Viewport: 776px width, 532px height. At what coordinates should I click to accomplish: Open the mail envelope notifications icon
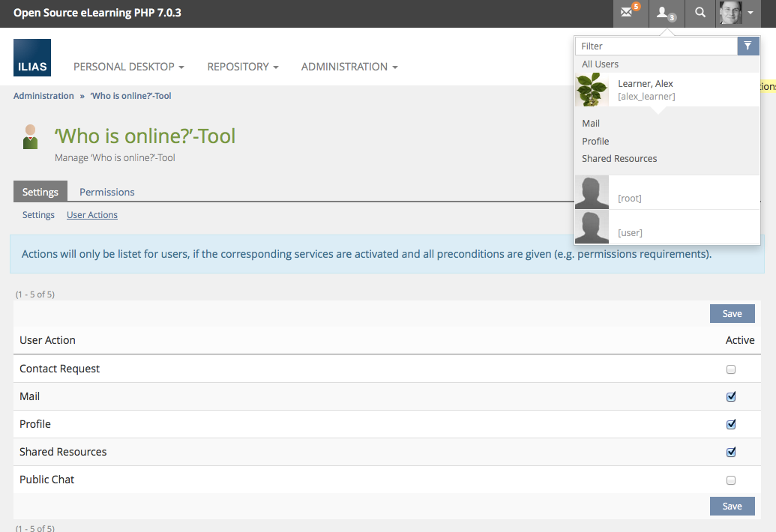point(629,13)
